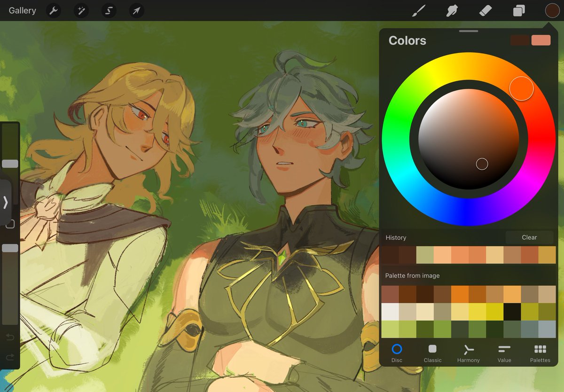Clear the color history
The width and height of the screenshot is (564, 392).
529,237
